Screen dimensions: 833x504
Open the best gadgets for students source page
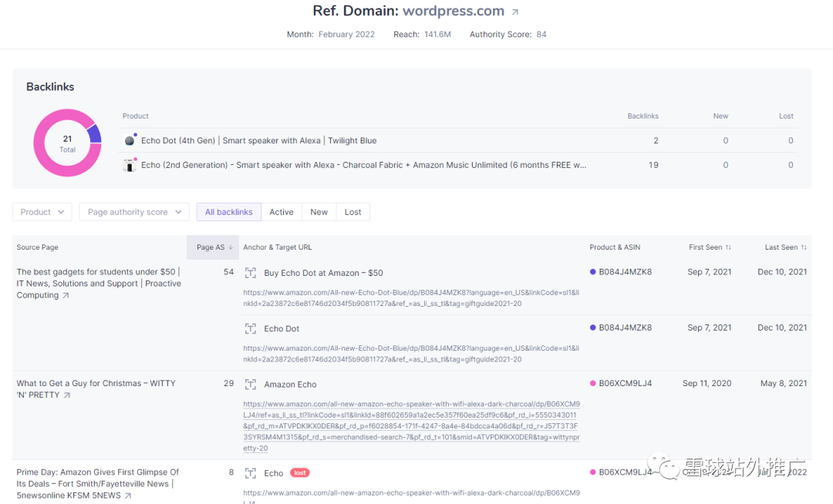point(97,272)
